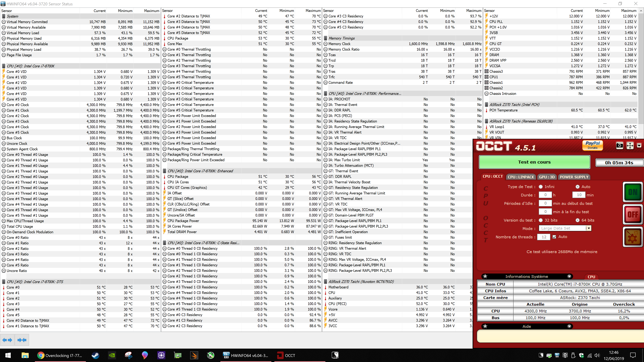Select the 32 bits version radio
This screenshot has width=644, height=362.
[541, 220]
